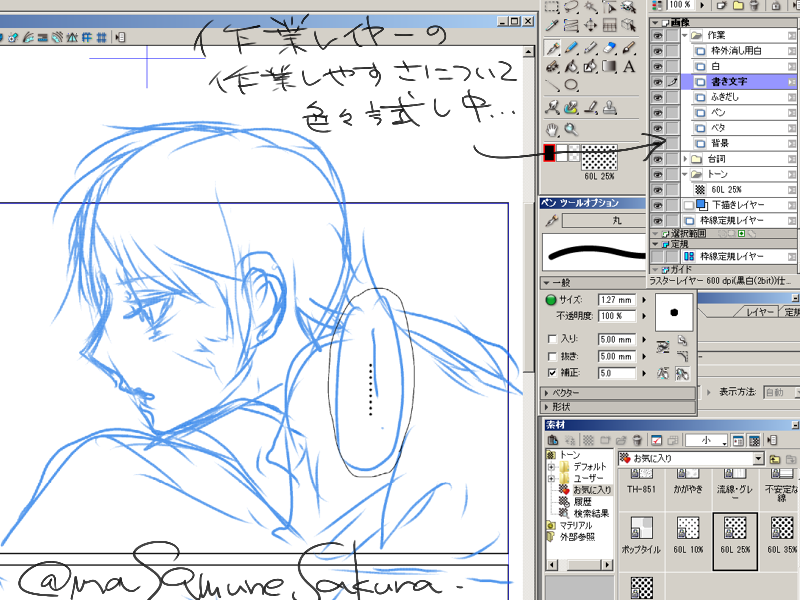Hide the 書き文字 layer via eye icon
The image size is (800, 600).
point(658,82)
